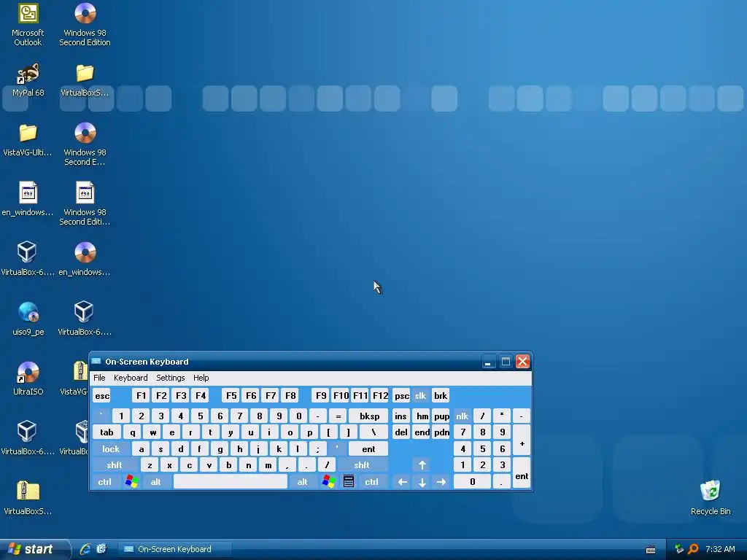Click the brk key
The width and height of the screenshot is (747, 560).
(440, 395)
